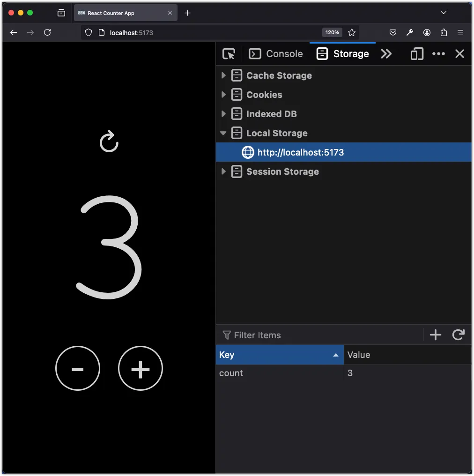Reset zoom via the 120% badge
Image resolution: width=474 pixels, height=476 pixels.
pos(332,32)
